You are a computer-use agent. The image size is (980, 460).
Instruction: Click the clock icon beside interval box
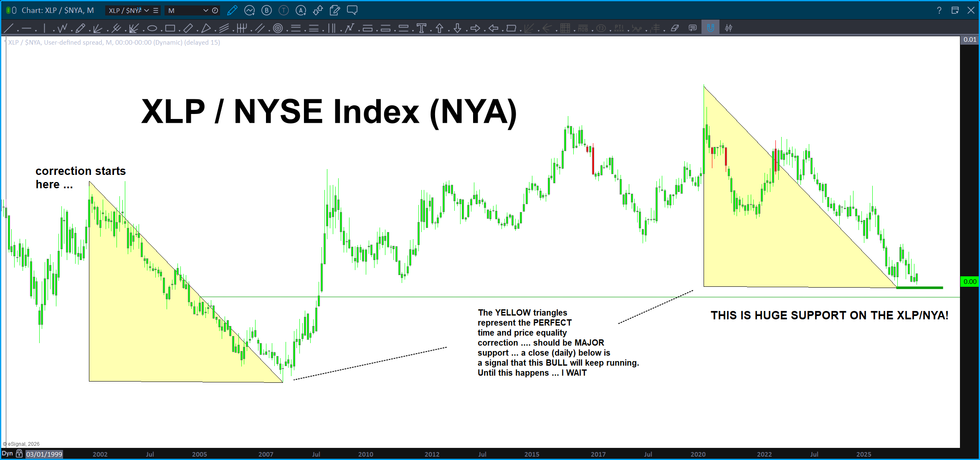[x=215, y=10]
